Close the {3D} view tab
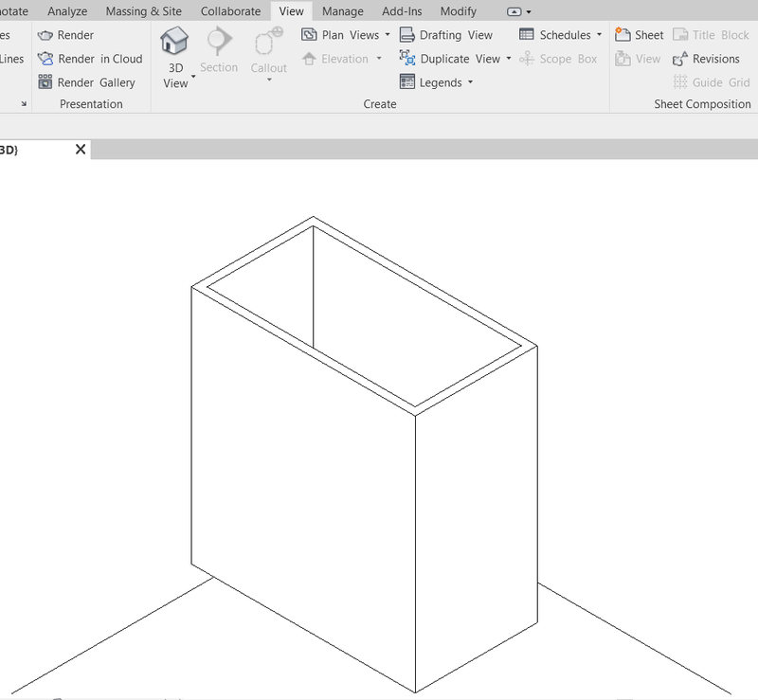The image size is (758, 700). coord(79,149)
